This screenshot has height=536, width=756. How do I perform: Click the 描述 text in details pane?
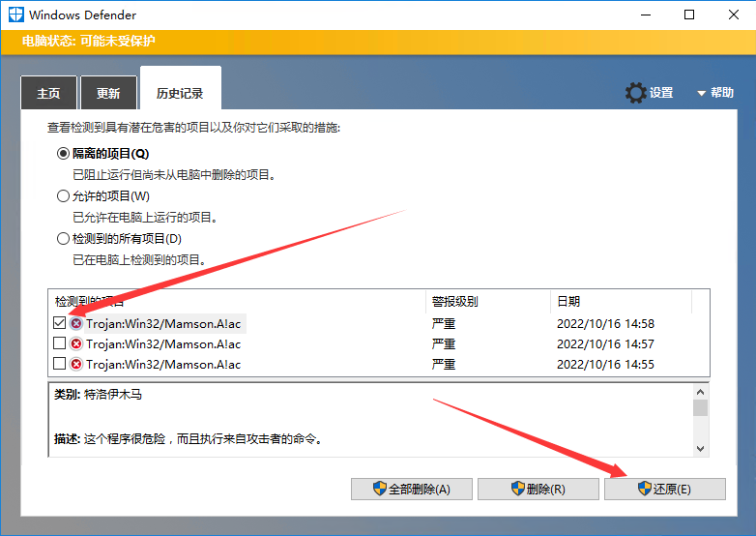(189, 439)
